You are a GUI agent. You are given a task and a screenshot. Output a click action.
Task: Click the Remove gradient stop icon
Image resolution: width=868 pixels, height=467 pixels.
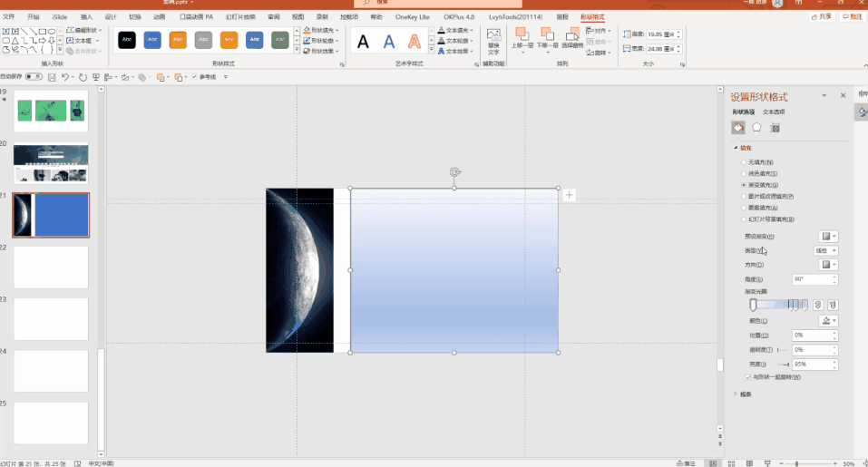[x=833, y=305]
